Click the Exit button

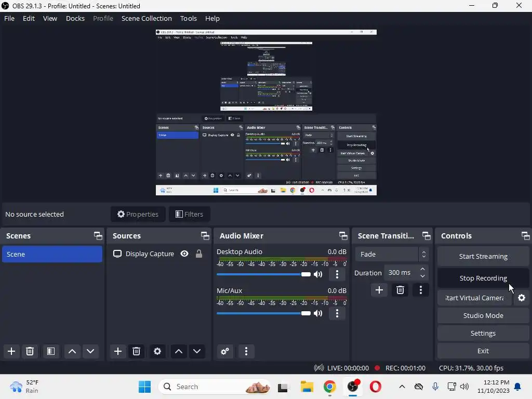pyautogui.click(x=483, y=351)
